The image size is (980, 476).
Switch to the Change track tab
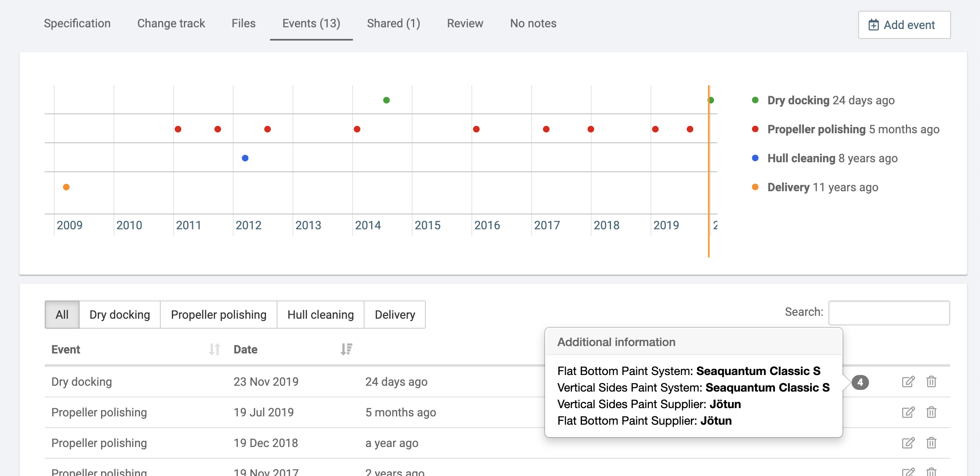tap(171, 24)
